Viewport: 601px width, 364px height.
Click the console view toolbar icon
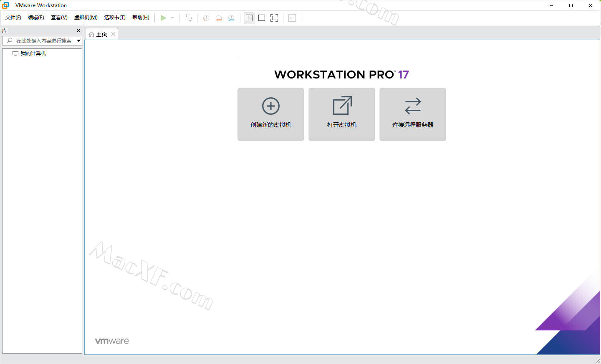(x=292, y=18)
